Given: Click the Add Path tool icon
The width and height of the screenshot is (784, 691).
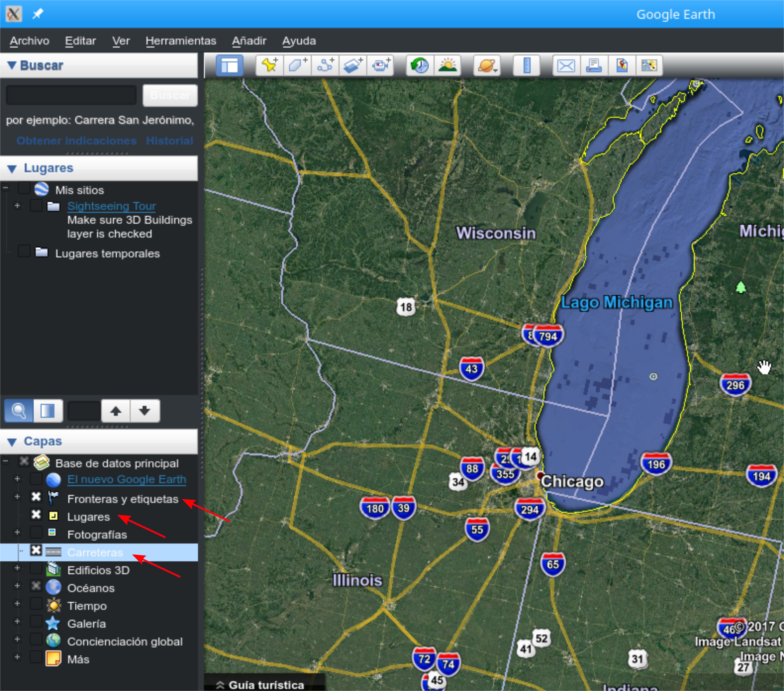Looking at the screenshot, I should 325,65.
